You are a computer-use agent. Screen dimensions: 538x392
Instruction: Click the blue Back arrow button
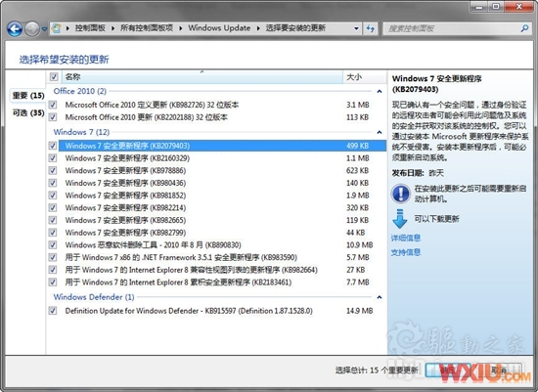coord(15,28)
